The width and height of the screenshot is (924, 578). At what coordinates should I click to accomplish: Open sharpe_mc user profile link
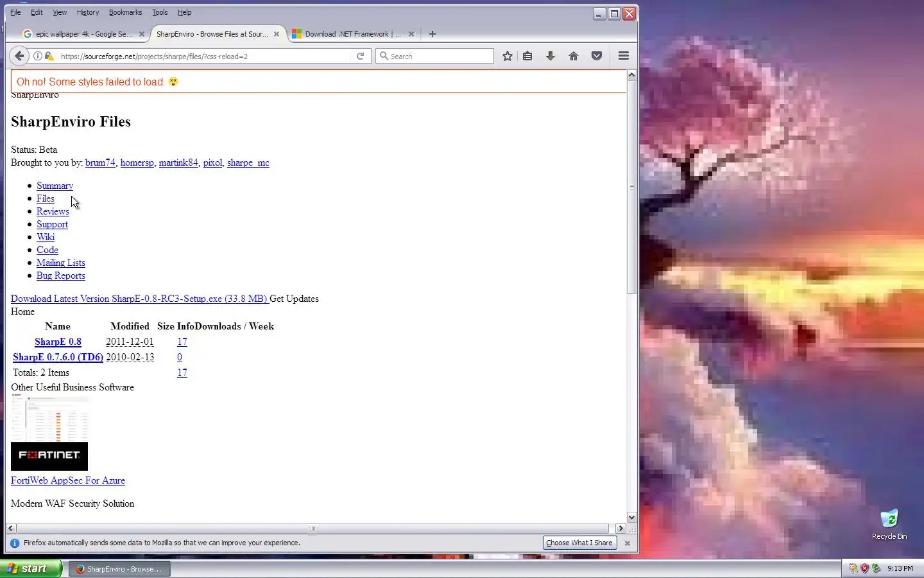[x=248, y=162]
